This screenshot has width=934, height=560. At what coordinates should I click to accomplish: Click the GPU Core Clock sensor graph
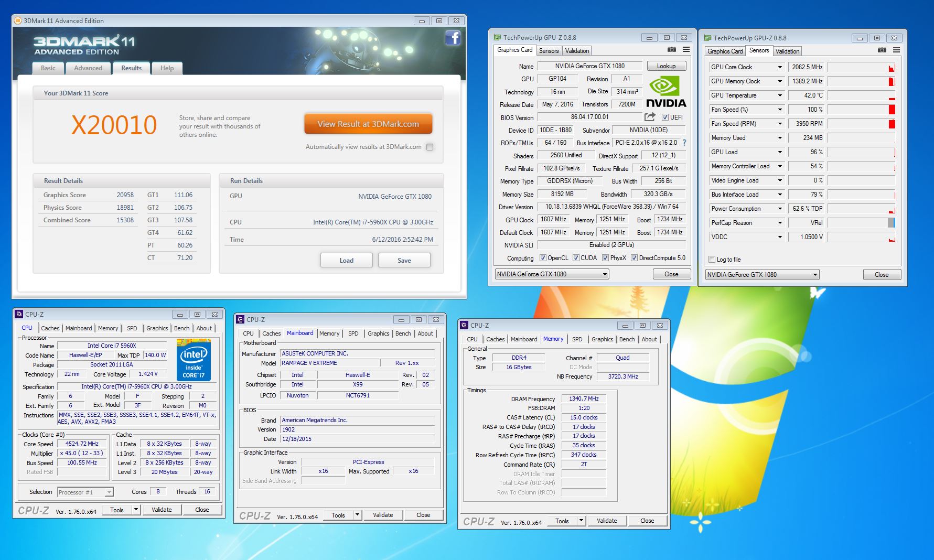(861, 67)
